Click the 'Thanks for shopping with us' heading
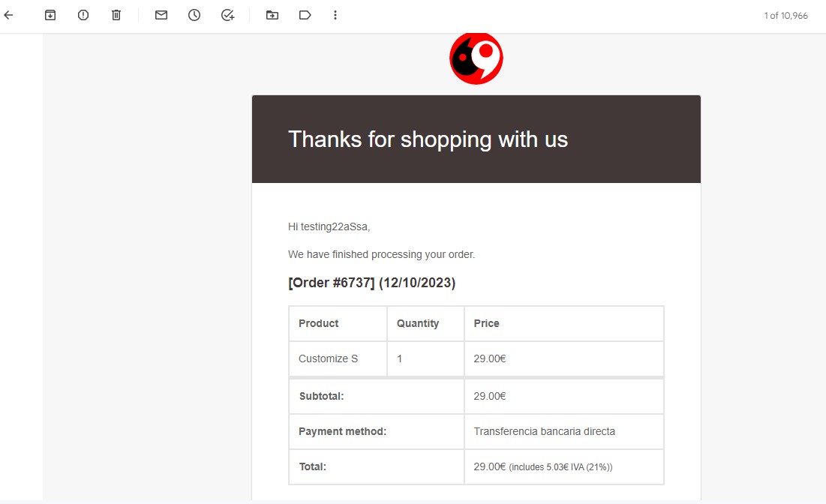The image size is (826, 504). tap(428, 139)
